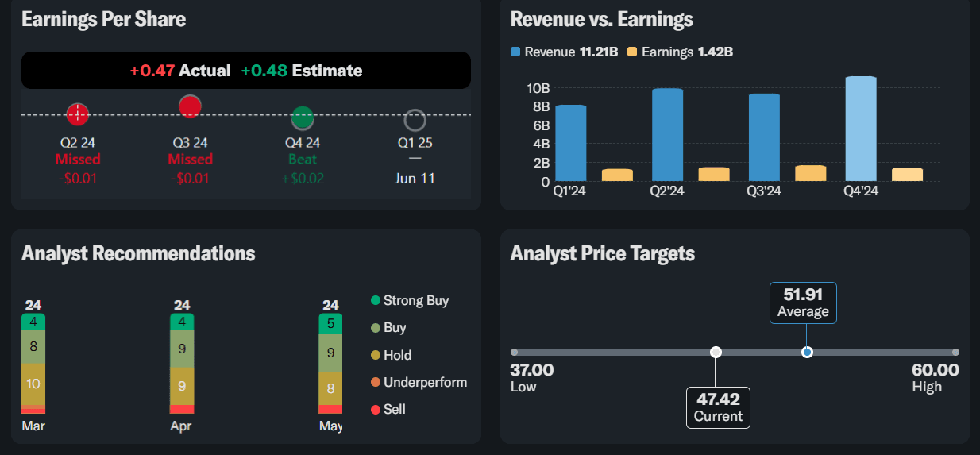Click the +0.48 Estimate EPS value

[x=264, y=71]
